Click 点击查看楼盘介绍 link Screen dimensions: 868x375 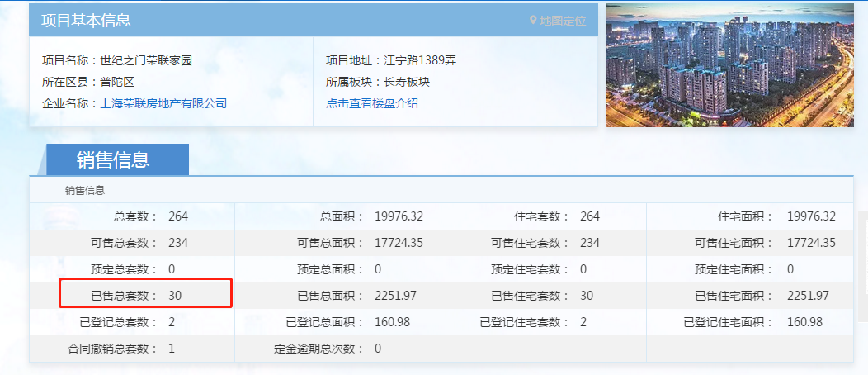372,103
